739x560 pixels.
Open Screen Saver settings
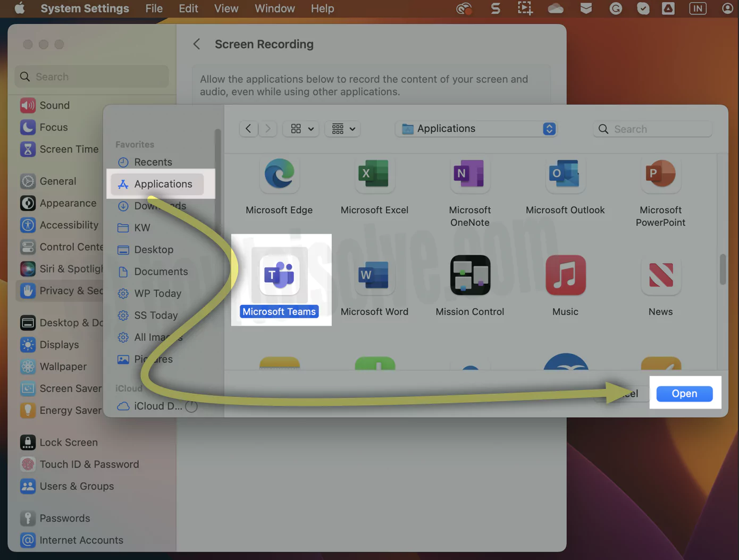pyautogui.click(x=60, y=388)
